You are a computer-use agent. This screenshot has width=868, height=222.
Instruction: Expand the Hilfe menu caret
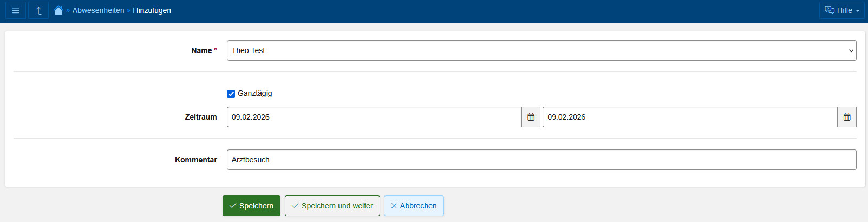pos(858,11)
